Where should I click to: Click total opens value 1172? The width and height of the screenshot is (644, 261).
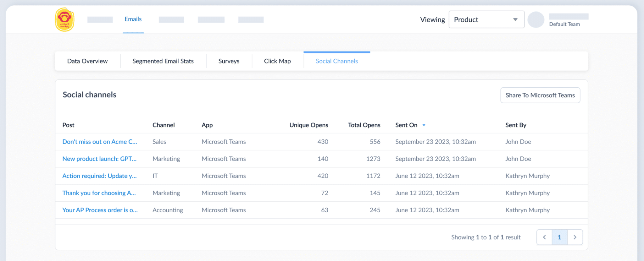(373, 176)
